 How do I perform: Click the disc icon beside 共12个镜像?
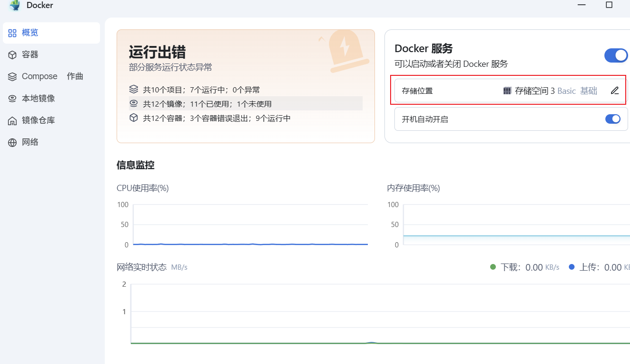(x=134, y=103)
